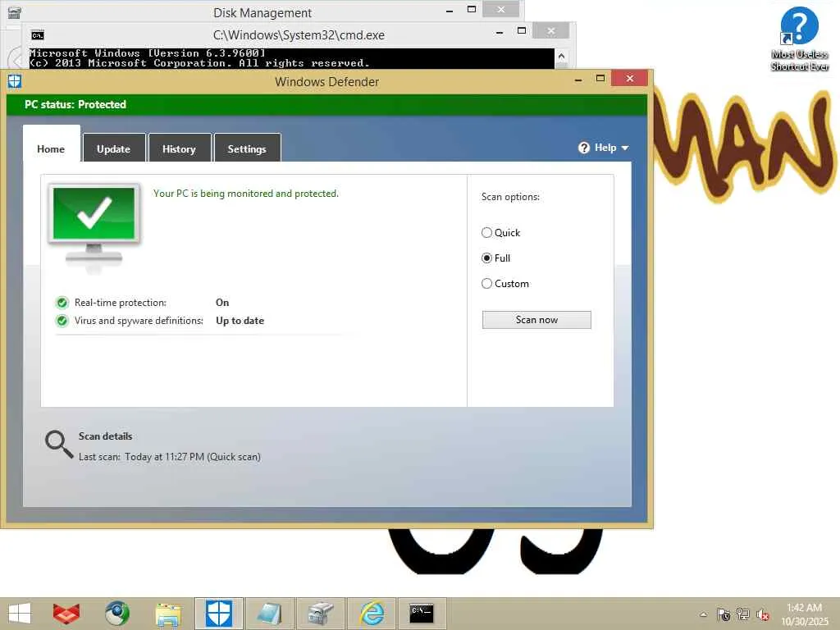Expand the Help dropdown arrow
Image resolution: width=840 pixels, height=630 pixels.
pos(624,148)
